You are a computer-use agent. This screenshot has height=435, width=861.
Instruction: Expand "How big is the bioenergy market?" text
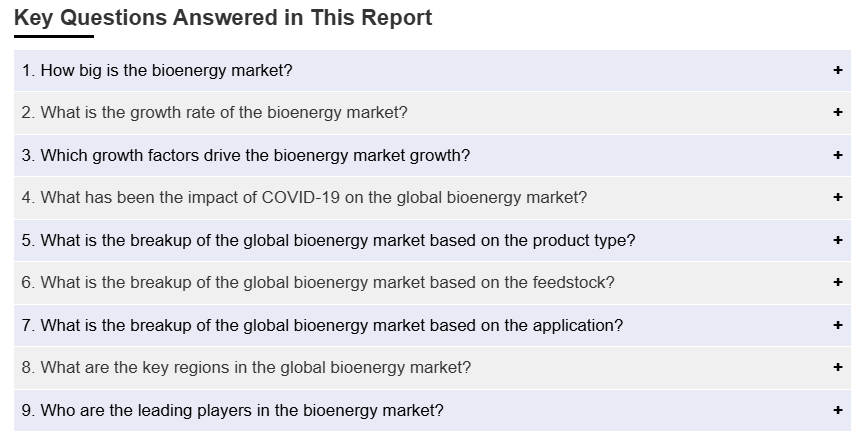tap(157, 71)
